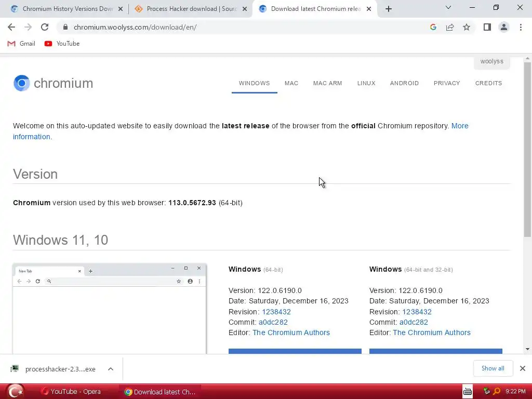Click scrollbar down arrow
Image resolution: width=532 pixels, height=399 pixels.
coord(527,349)
